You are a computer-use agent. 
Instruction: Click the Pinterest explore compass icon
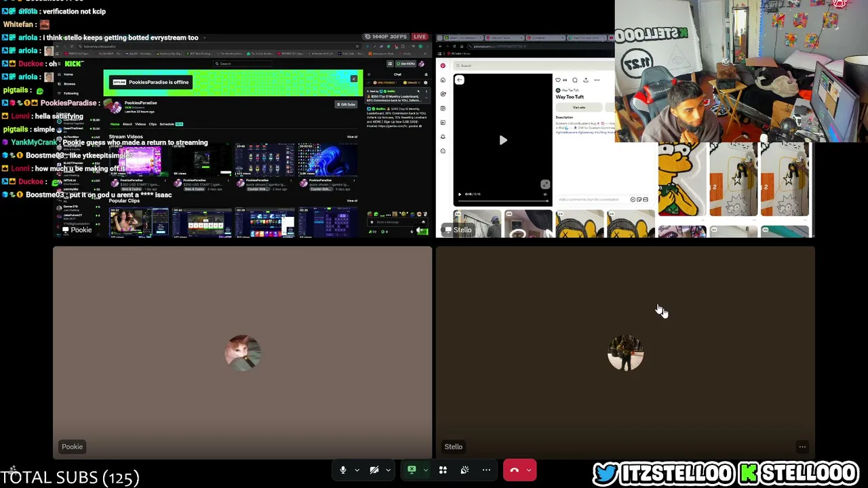tap(443, 94)
